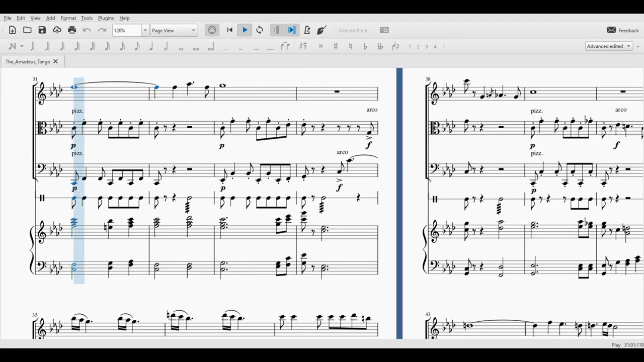Open the Tools menu

[87, 18]
